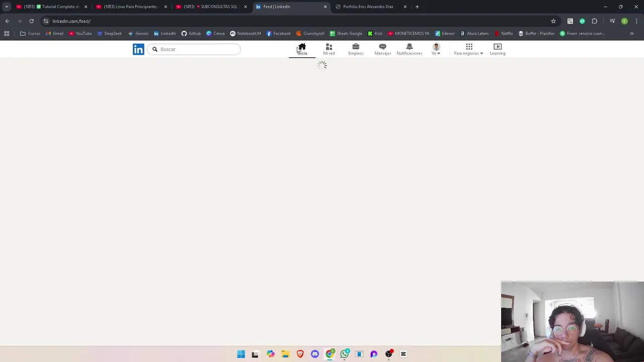The height and width of the screenshot is (362, 644).
Task: Open the LinkedIn bookmark
Action: click(165, 34)
